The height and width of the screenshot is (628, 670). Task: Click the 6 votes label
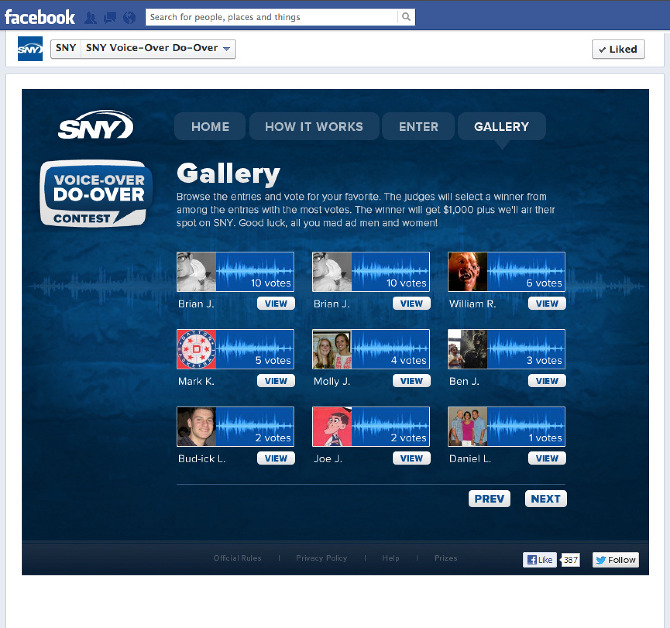click(x=544, y=283)
